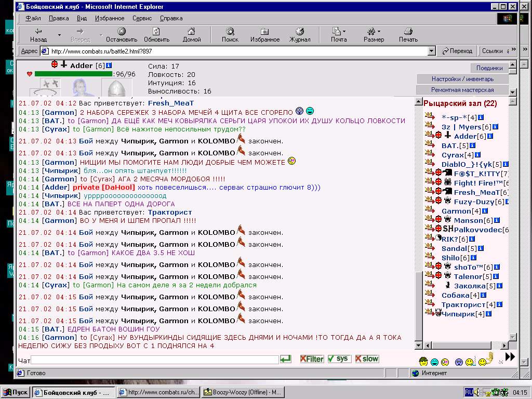Click the Поединки button
The height and width of the screenshot is (399, 532).
[x=489, y=68]
